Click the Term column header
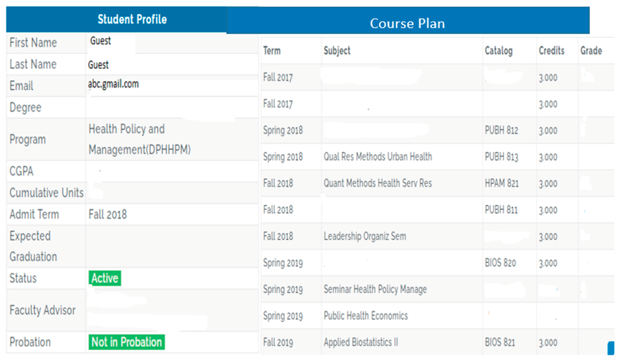This screenshot has width=624, height=364. 272,51
